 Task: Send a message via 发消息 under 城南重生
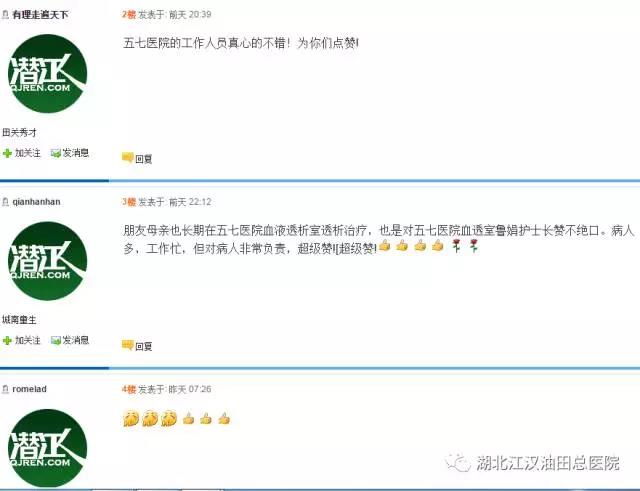76,340
